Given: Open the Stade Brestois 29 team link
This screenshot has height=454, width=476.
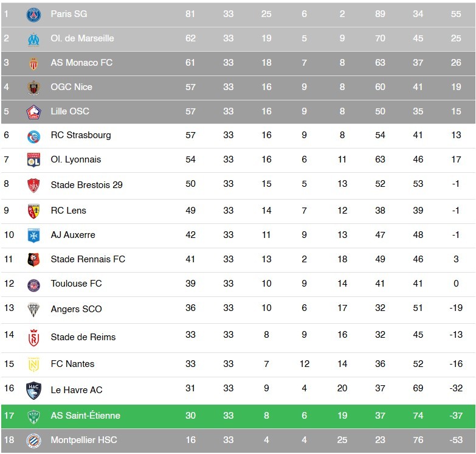Looking at the screenshot, I should click(x=86, y=185).
